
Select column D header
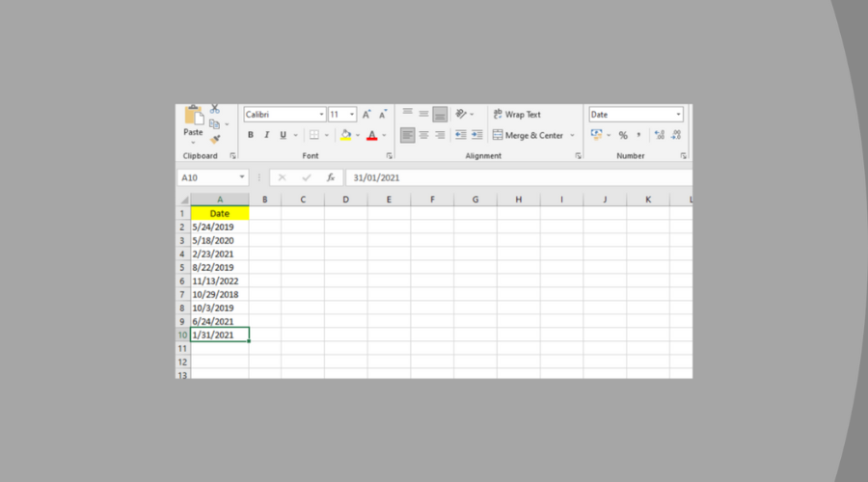[345, 200]
